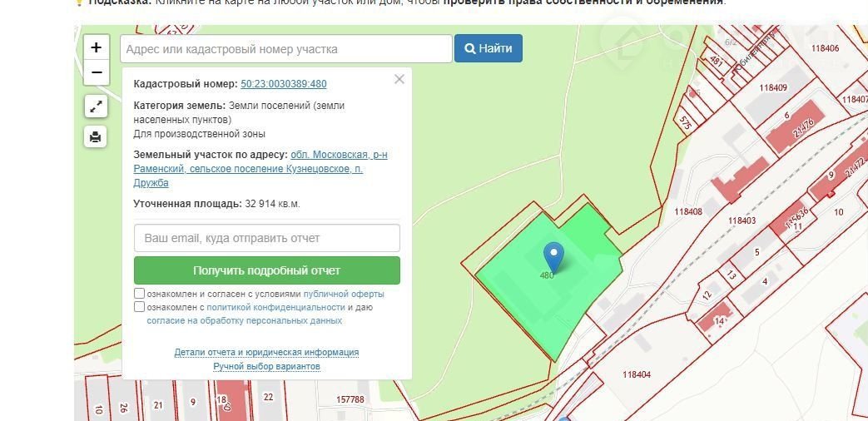Expand Ручной выбор вариантов

pos(266,366)
